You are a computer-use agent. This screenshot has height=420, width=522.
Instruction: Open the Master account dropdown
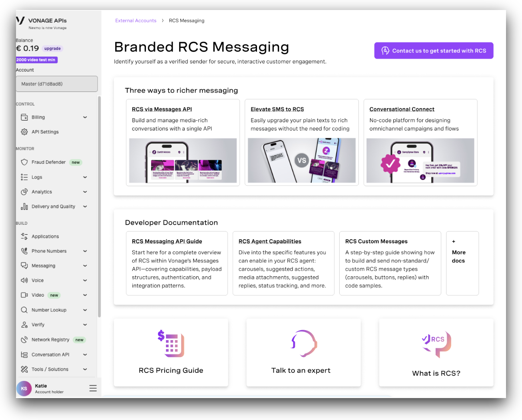coord(57,84)
